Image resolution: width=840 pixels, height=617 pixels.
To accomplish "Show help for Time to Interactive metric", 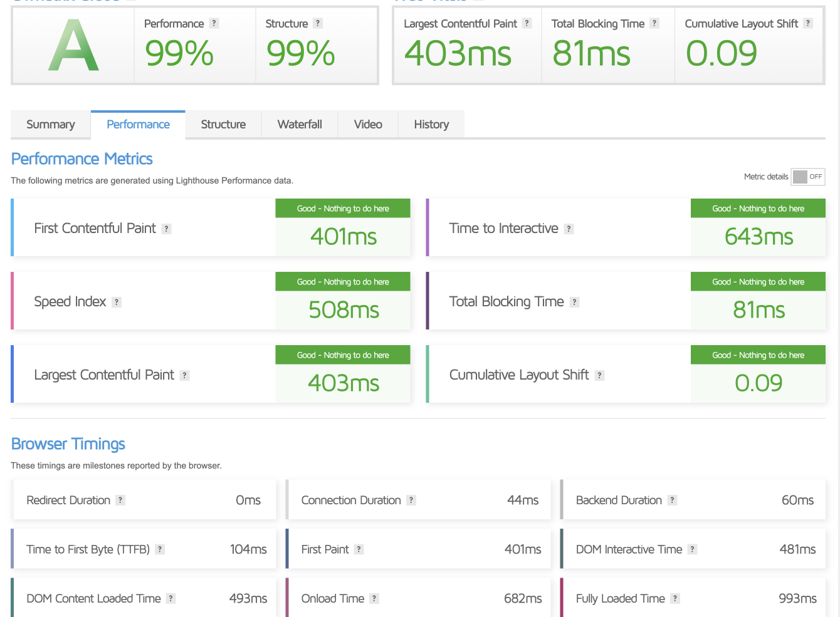I will click(569, 229).
